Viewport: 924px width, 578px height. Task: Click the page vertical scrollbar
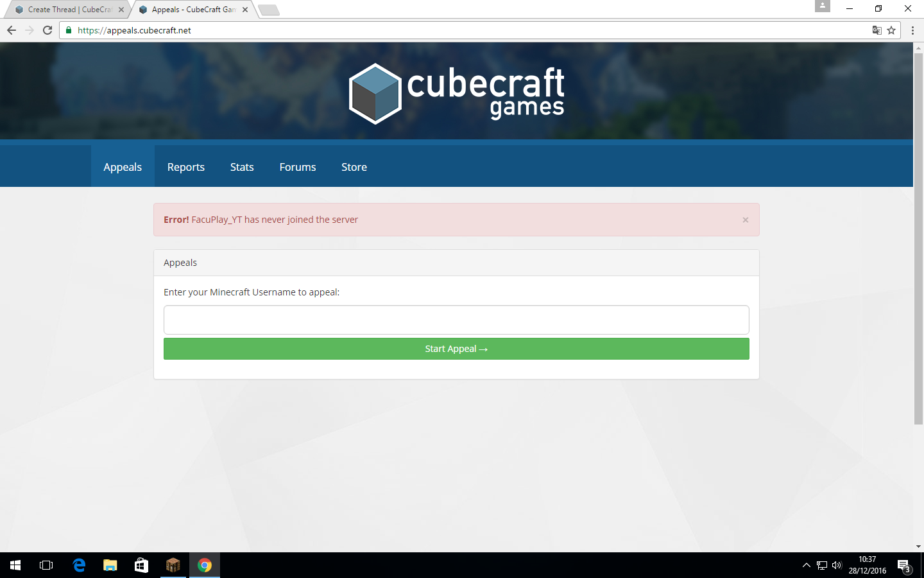pos(918,238)
